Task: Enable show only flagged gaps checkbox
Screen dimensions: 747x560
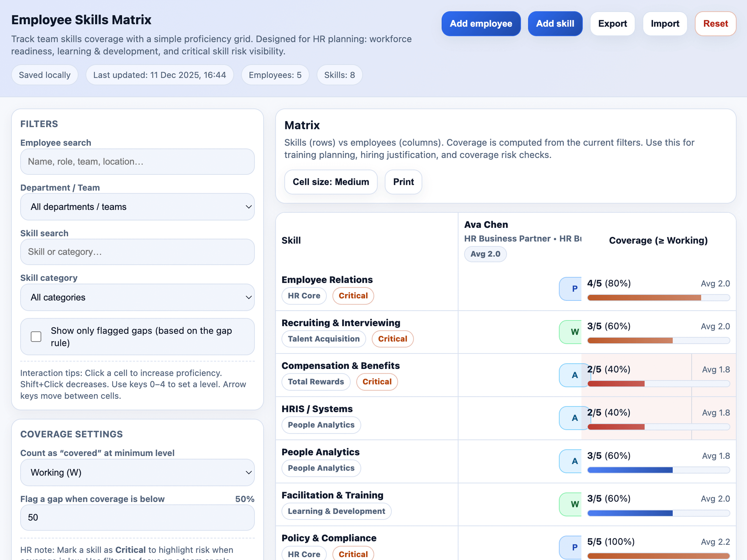Action: click(36, 337)
